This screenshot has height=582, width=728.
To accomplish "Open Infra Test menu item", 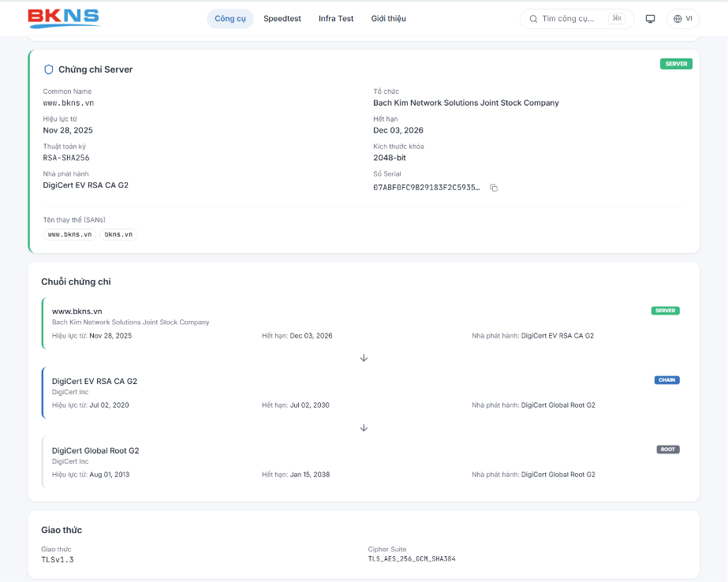I will tap(336, 19).
